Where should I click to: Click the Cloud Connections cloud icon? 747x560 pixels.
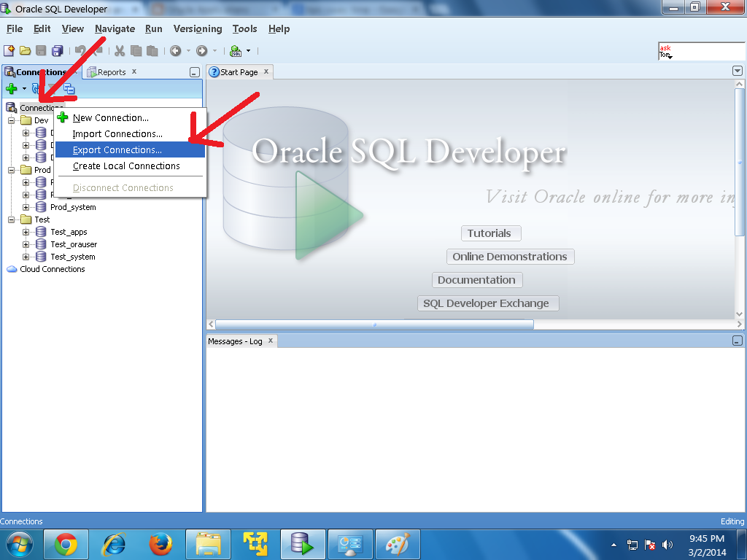[12, 269]
